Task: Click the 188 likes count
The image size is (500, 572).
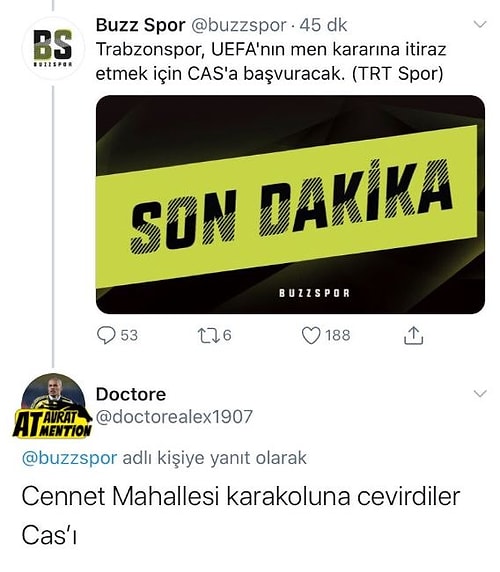Action: click(x=338, y=336)
